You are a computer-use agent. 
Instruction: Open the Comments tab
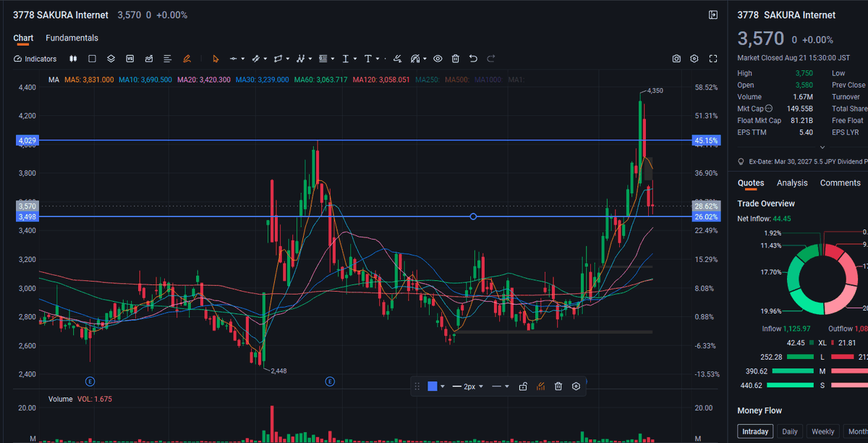841,183
